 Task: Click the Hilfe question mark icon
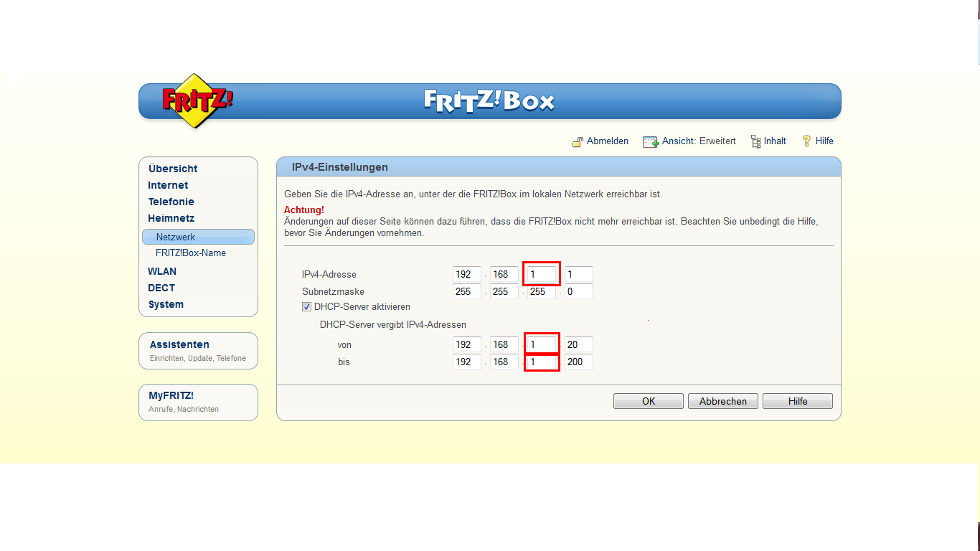pyautogui.click(x=806, y=141)
